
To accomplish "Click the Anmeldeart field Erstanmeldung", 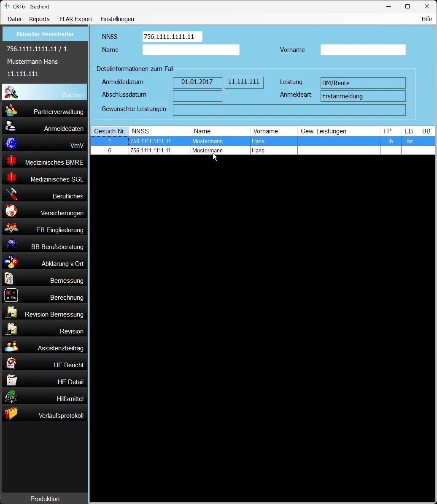I will click(x=363, y=96).
